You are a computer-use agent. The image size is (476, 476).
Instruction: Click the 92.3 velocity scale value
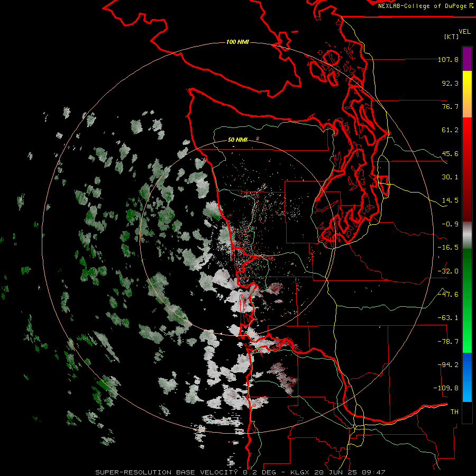point(450,83)
